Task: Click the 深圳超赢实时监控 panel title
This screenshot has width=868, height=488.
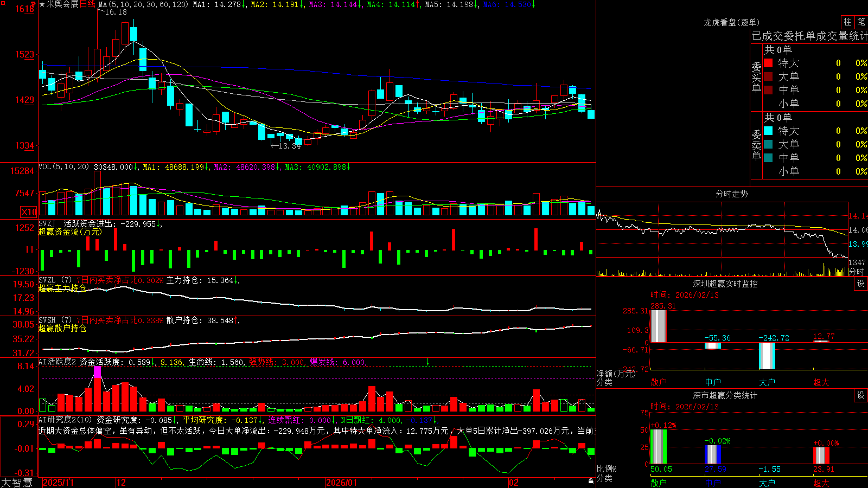Action: [x=725, y=284]
